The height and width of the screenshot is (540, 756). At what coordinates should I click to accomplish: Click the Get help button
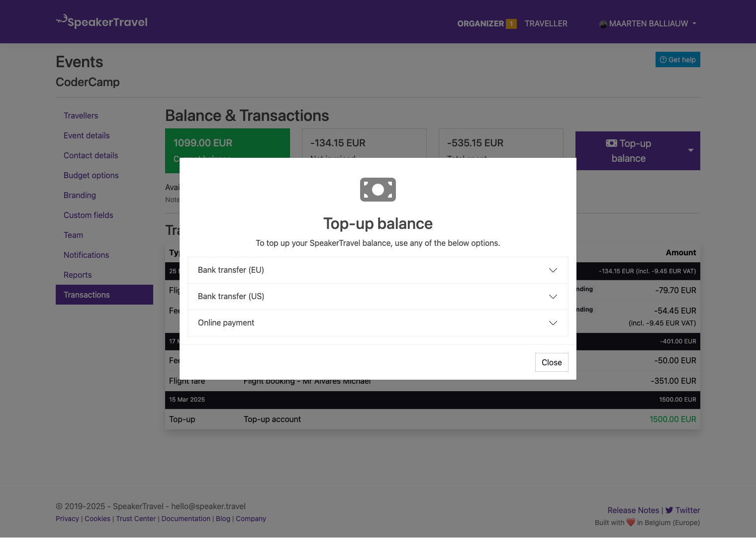click(677, 60)
